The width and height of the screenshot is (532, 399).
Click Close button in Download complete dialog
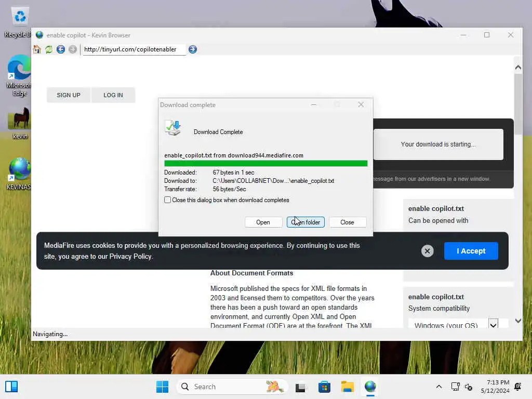tap(348, 222)
